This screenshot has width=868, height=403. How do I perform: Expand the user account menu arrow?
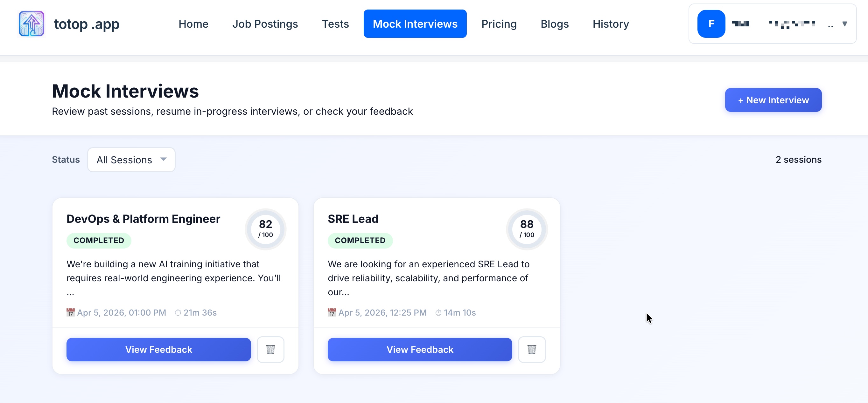[844, 24]
